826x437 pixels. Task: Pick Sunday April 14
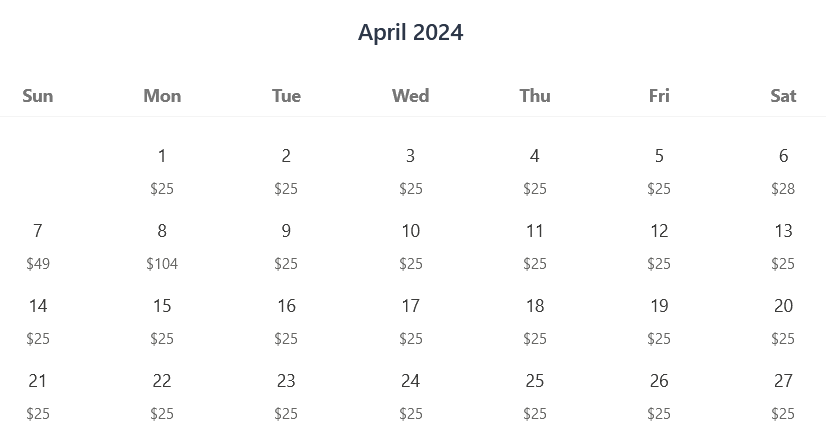pos(38,320)
